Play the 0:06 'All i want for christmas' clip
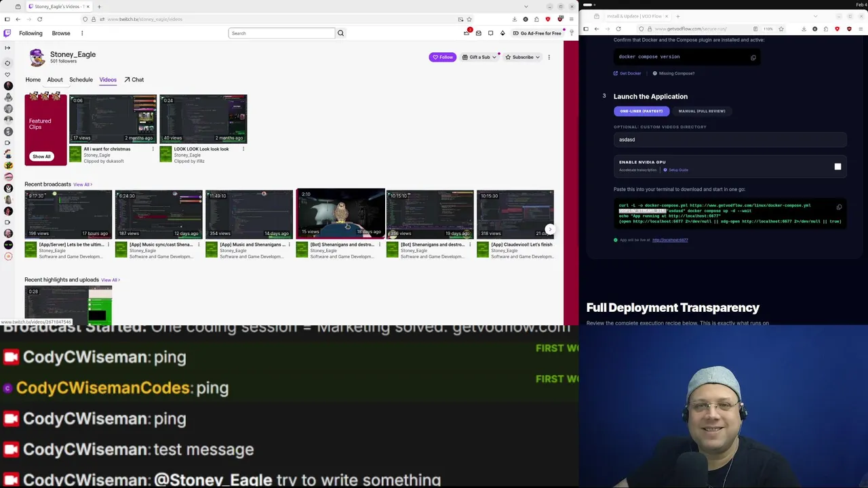Image resolution: width=868 pixels, height=488 pixels. coord(113,119)
